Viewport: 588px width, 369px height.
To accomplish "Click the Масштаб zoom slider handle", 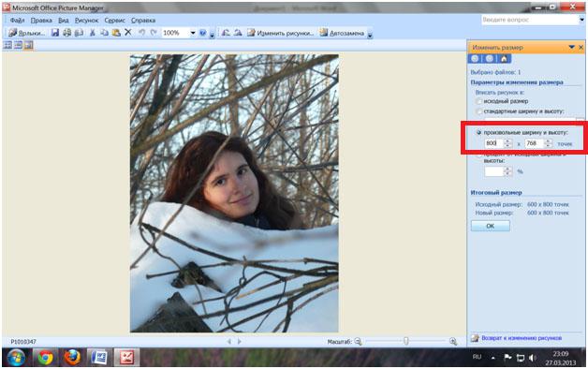I will point(405,341).
